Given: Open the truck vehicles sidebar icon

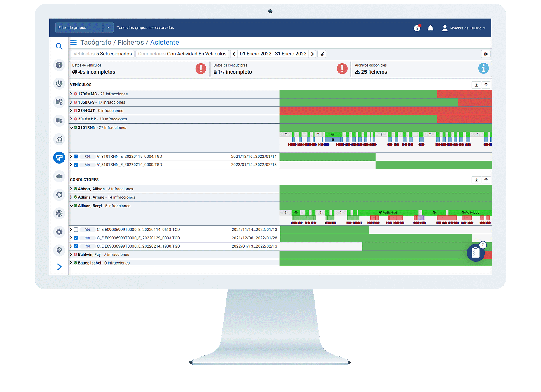Looking at the screenshot, I should click(x=59, y=121).
